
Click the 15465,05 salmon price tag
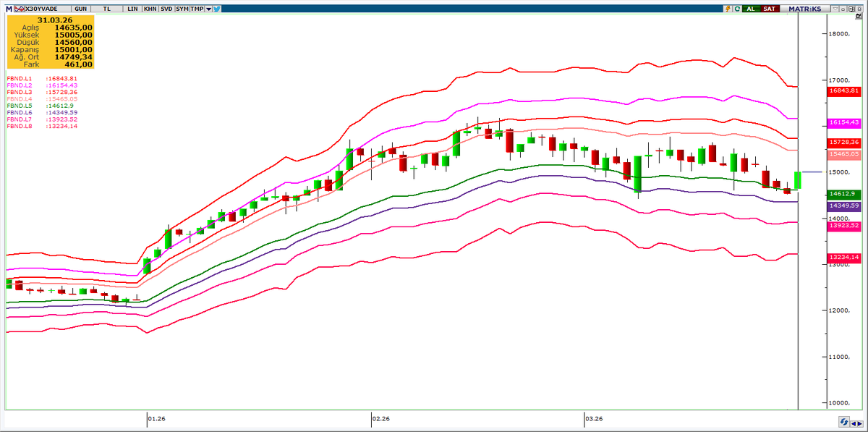coord(844,154)
